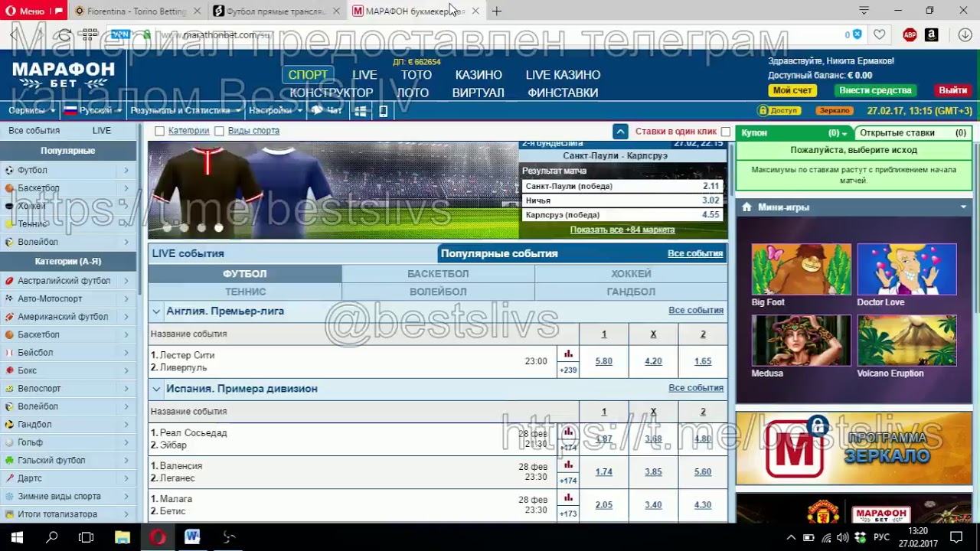Click the mobile phone version icon
The image size is (980, 551).
coord(384,110)
